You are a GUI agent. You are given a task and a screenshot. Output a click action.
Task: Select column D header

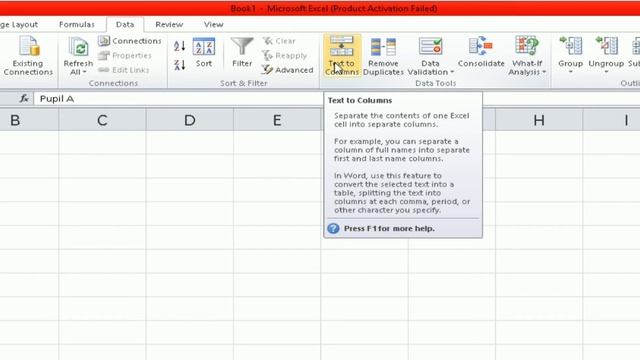tap(189, 120)
